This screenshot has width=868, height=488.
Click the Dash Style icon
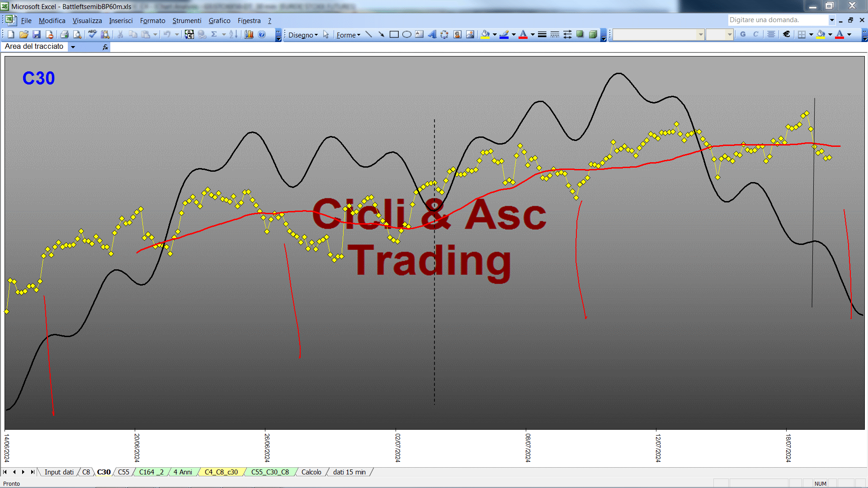tap(555, 35)
